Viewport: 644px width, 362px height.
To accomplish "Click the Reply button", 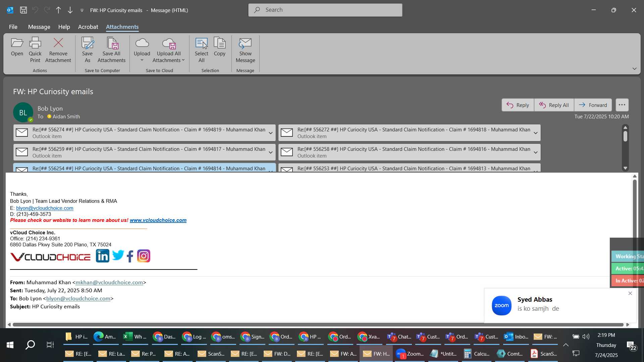I will (518, 105).
